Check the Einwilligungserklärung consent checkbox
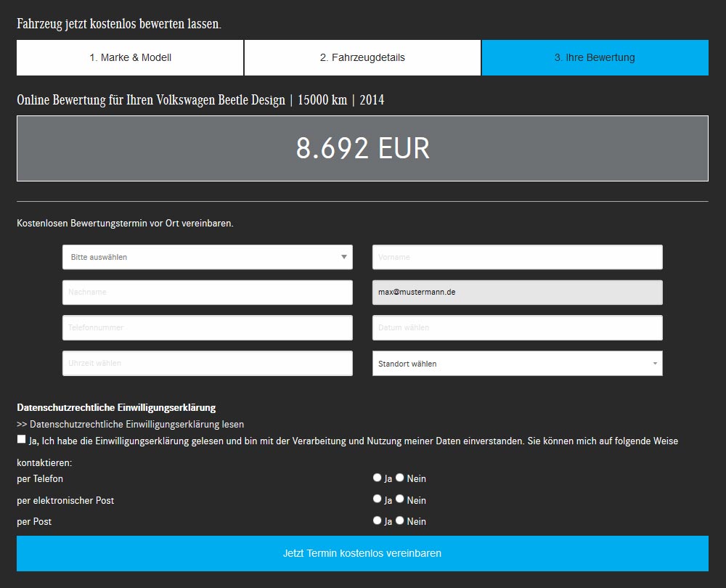Image resolution: width=726 pixels, height=588 pixels. pos(21,439)
